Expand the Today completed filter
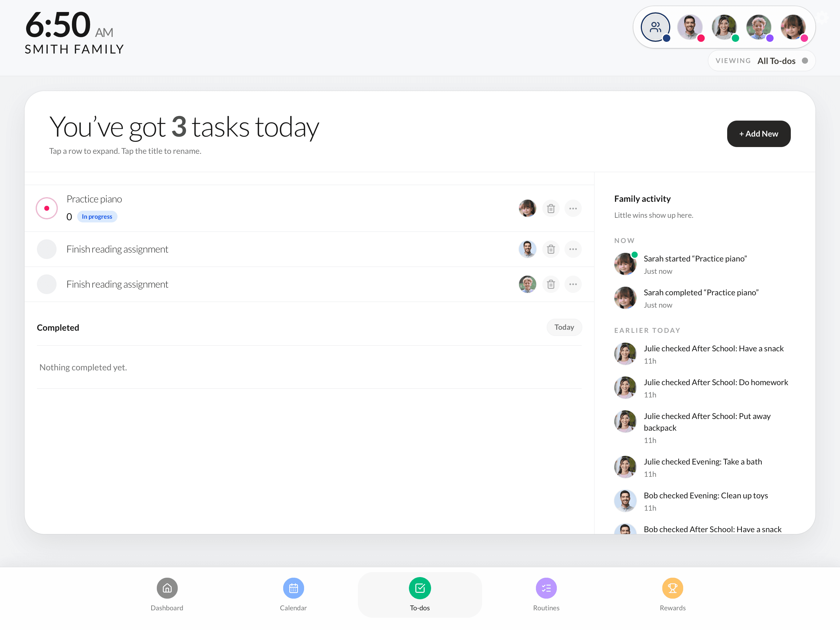Screen dimensions: 840x630 coord(564,327)
